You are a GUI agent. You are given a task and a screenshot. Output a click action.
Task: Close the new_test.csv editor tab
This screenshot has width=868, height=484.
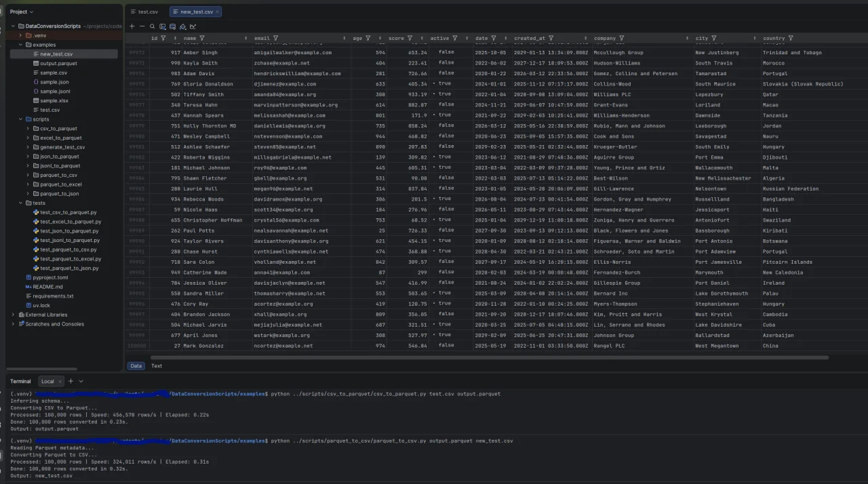217,12
